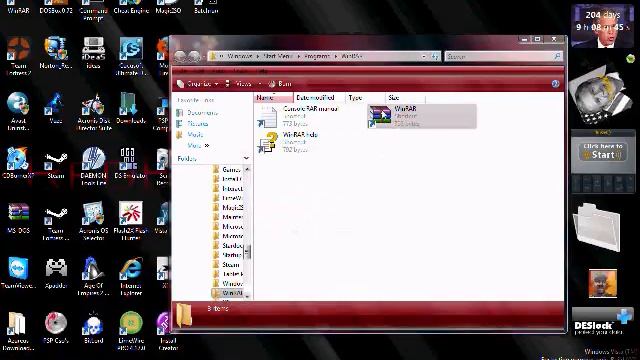
Task: Click the magnifier icon in the Search box
Action: point(557,56)
